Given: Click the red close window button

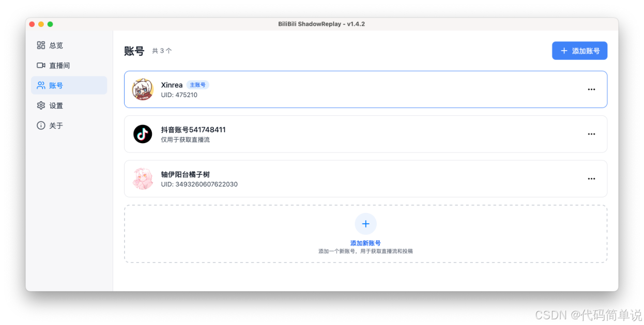Looking at the screenshot, I should click(x=32, y=24).
